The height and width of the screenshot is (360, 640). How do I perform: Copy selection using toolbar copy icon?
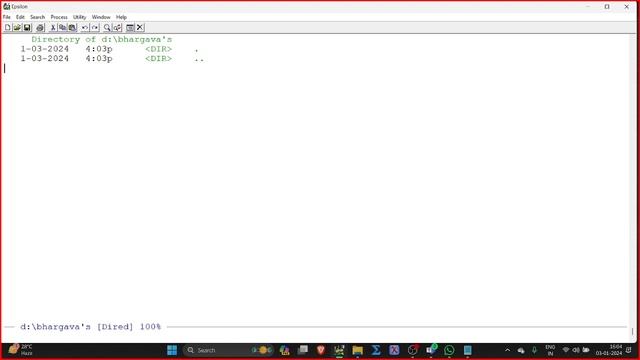coord(62,27)
